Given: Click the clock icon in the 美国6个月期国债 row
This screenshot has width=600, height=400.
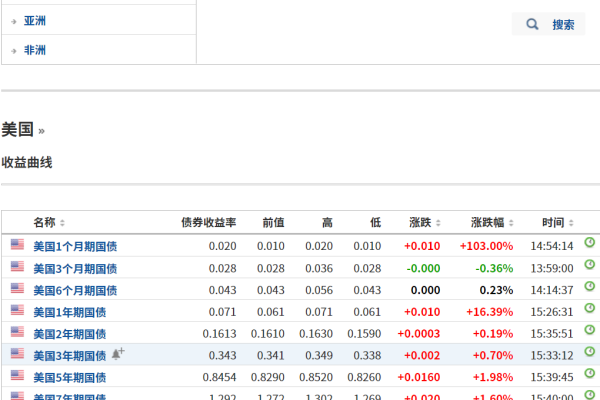Looking at the screenshot, I should click(x=589, y=287).
